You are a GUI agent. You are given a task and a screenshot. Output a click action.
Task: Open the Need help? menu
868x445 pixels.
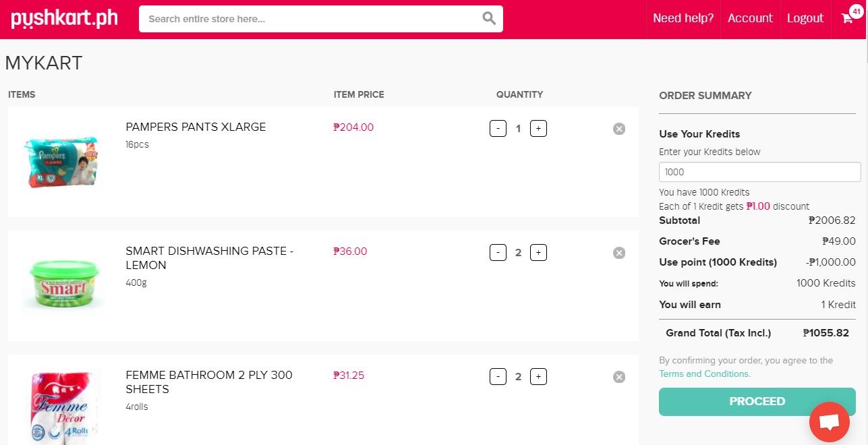coord(683,18)
